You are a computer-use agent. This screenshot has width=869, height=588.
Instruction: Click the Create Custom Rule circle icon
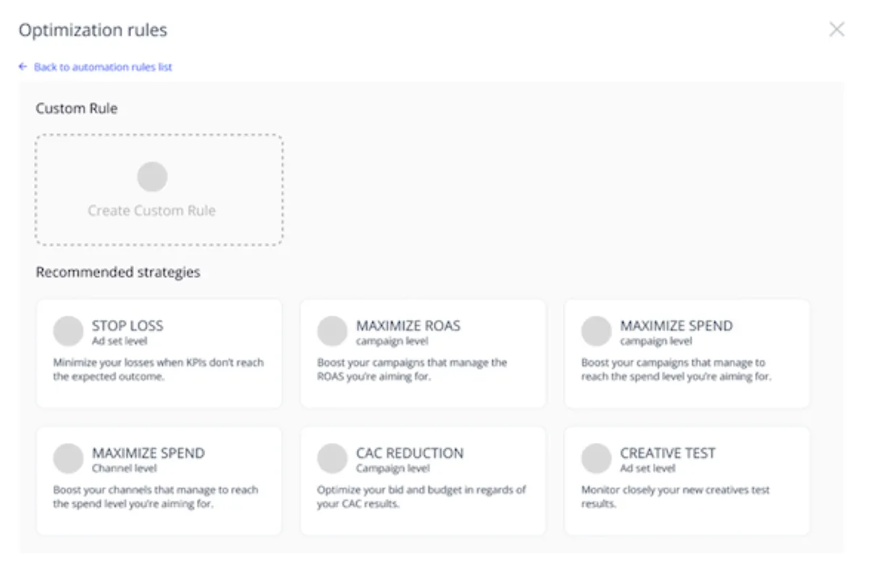pos(152,177)
